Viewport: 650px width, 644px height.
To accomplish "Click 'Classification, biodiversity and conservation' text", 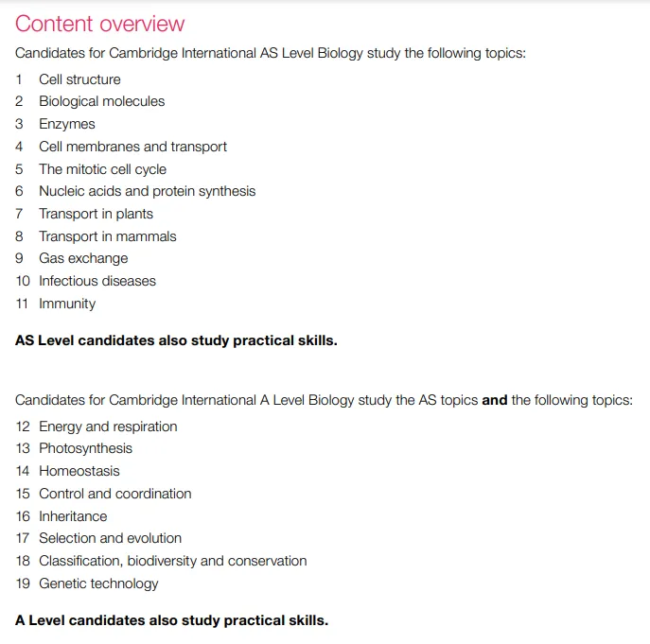I will (x=173, y=561).
